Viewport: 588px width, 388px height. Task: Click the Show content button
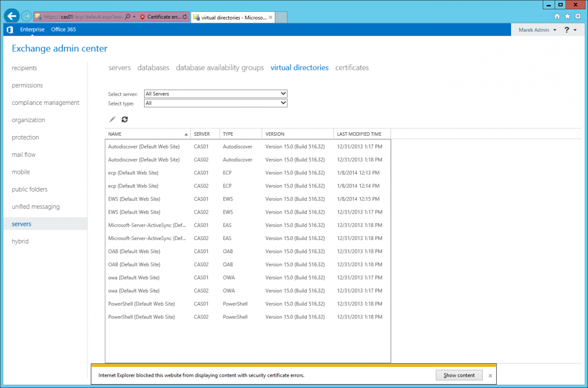coord(459,375)
